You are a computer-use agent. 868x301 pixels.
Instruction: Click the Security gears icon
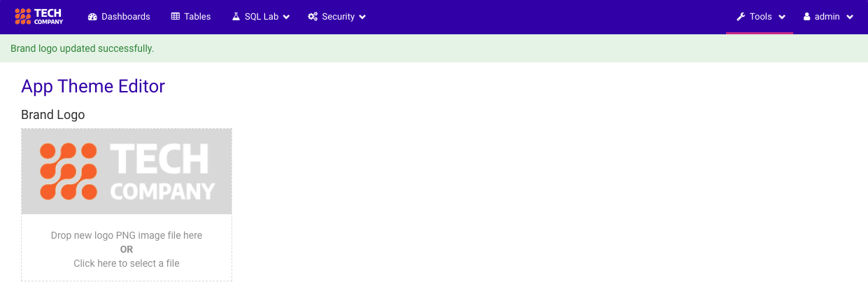(x=313, y=17)
